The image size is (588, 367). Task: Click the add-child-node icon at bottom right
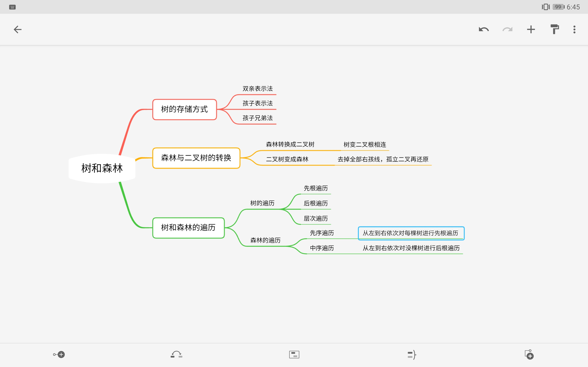pyautogui.click(x=529, y=354)
